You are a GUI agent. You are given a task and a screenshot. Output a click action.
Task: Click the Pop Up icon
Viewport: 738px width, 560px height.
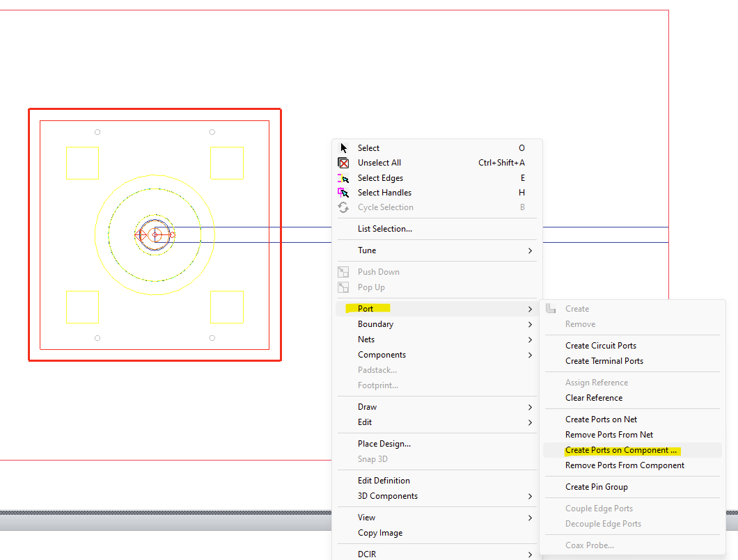tap(344, 287)
